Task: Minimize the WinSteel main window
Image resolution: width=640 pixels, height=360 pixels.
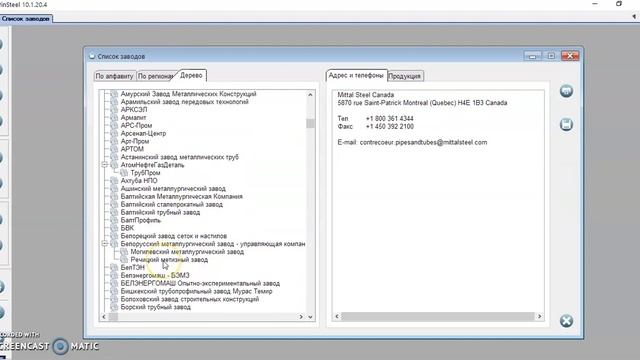Action: tap(595, 4)
